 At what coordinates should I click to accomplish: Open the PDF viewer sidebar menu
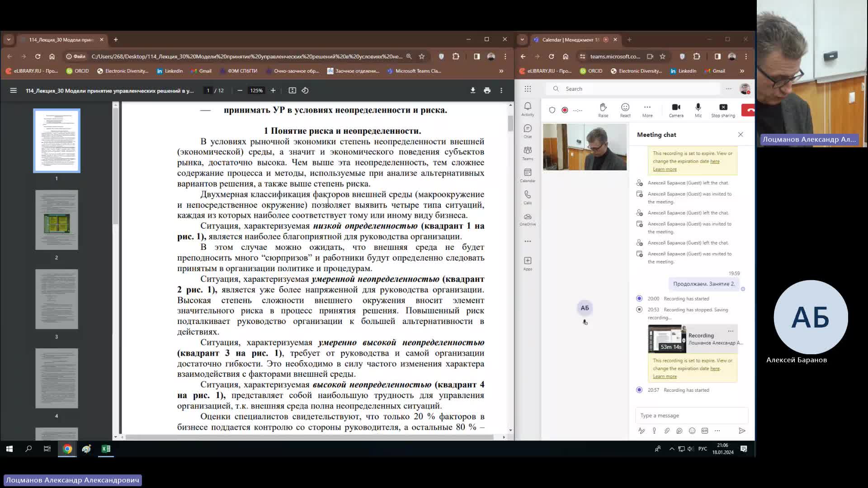pos(14,90)
